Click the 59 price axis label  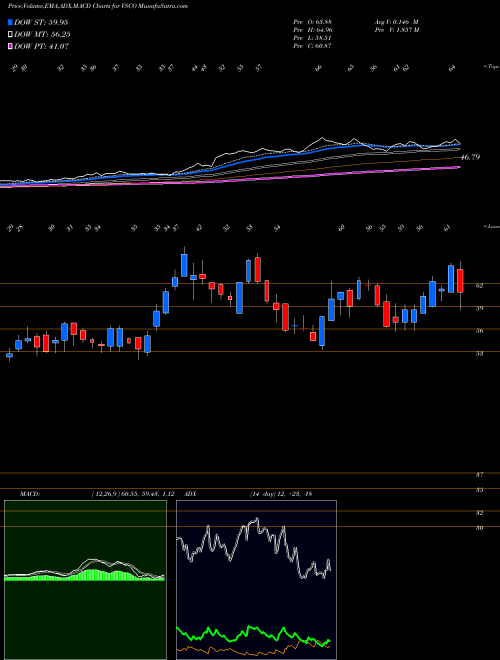[x=479, y=308]
